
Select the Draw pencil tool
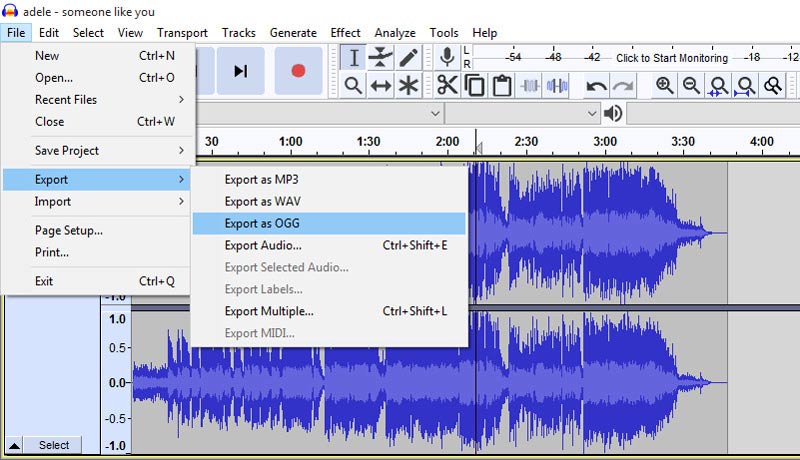[x=408, y=58]
